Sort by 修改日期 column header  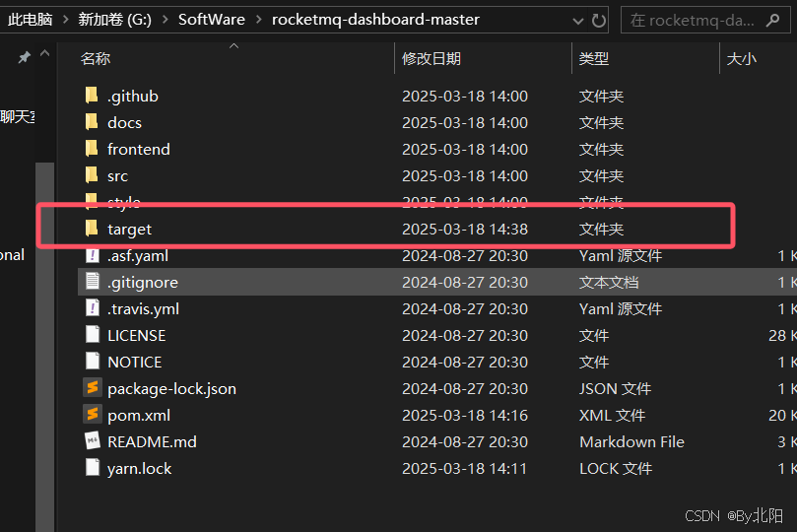pos(432,59)
